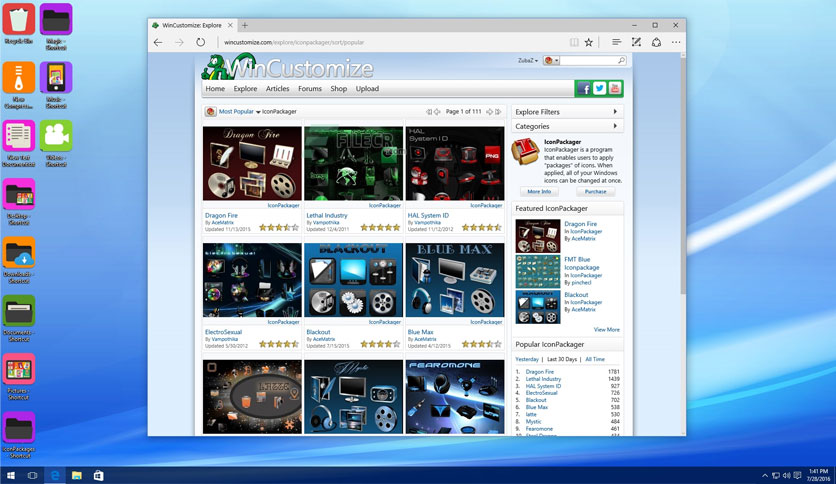This screenshot has width=836, height=484.
Task: Open Windows Start menu
Action: [11, 475]
